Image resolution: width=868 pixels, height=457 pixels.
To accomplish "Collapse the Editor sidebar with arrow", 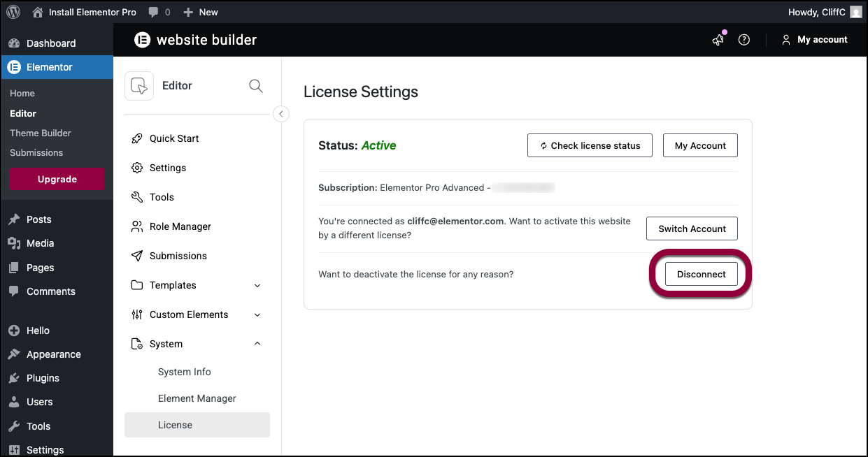I will (281, 114).
